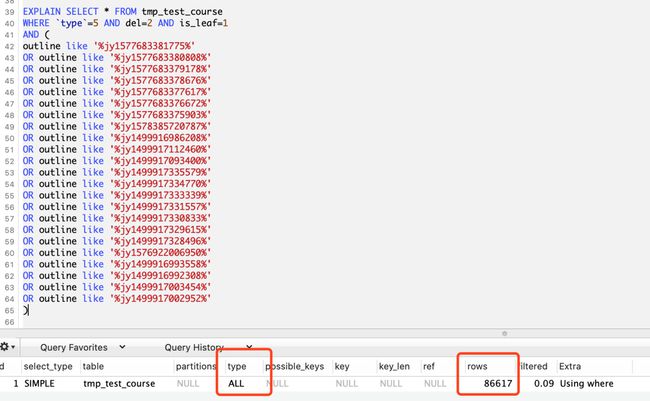
Task: Select the NULL value under key_len
Action: click(390, 384)
